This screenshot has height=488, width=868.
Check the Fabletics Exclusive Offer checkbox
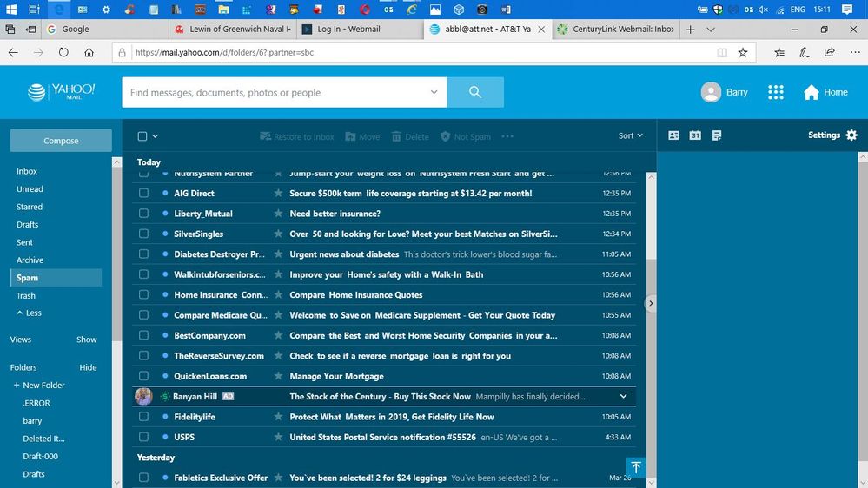[143, 478]
